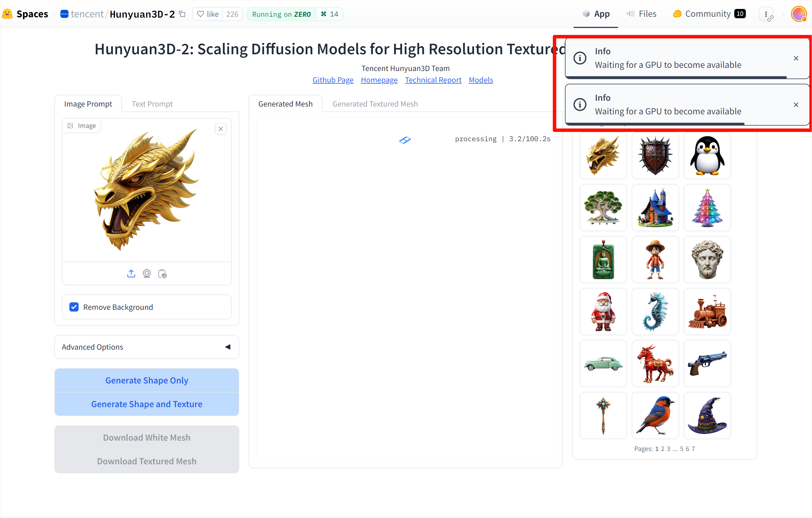812x518 pixels.
Task: Open the Github Page link
Action: click(333, 80)
